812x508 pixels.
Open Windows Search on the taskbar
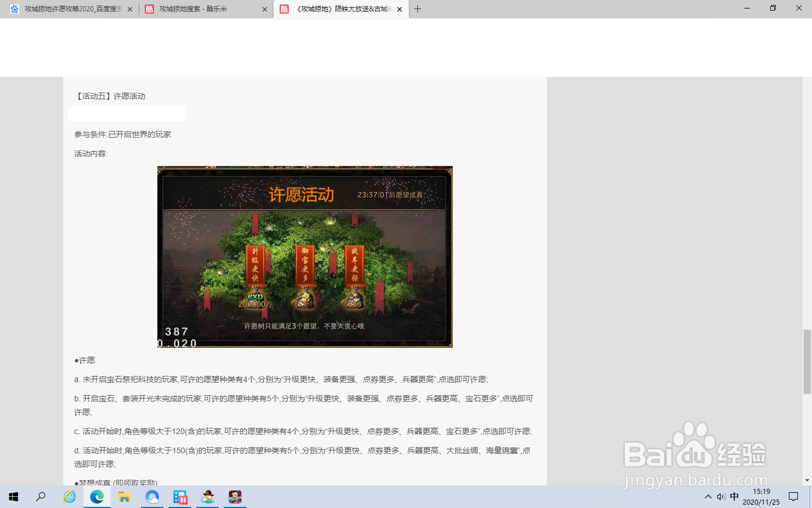pyautogui.click(x=40, y=497)
